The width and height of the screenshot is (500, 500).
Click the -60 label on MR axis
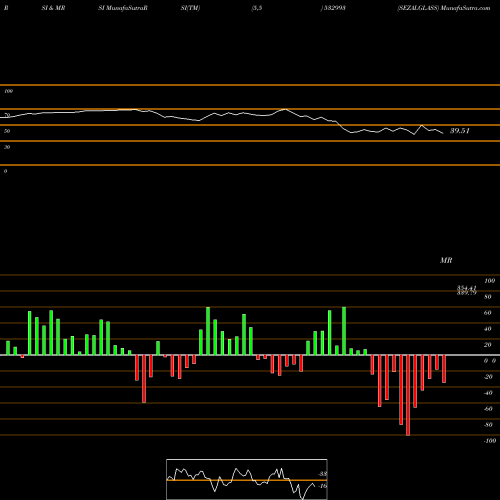488,409
